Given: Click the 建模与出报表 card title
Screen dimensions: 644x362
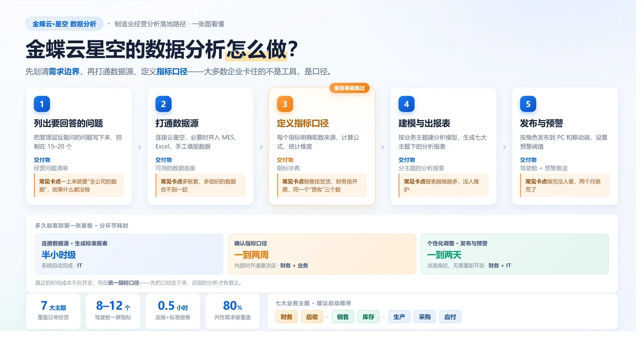Looking at the screenshot, I should [424, 123].
